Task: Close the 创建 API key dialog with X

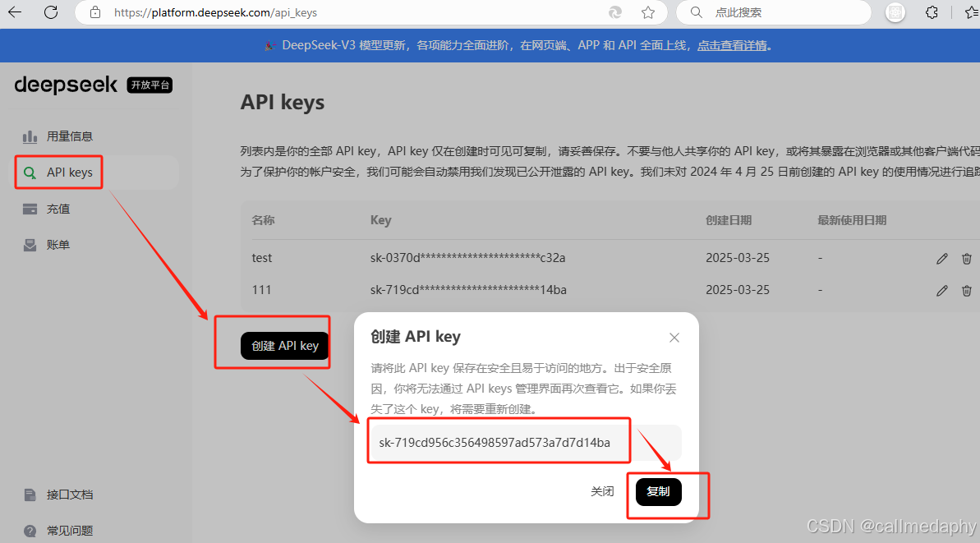Action: (674, 338)
